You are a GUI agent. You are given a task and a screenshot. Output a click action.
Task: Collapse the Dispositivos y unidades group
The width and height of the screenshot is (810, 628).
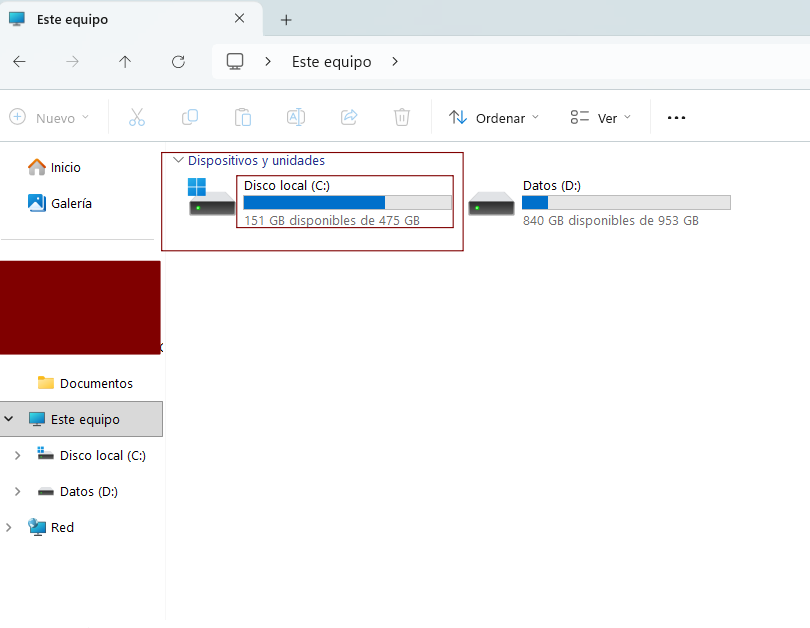178,160
